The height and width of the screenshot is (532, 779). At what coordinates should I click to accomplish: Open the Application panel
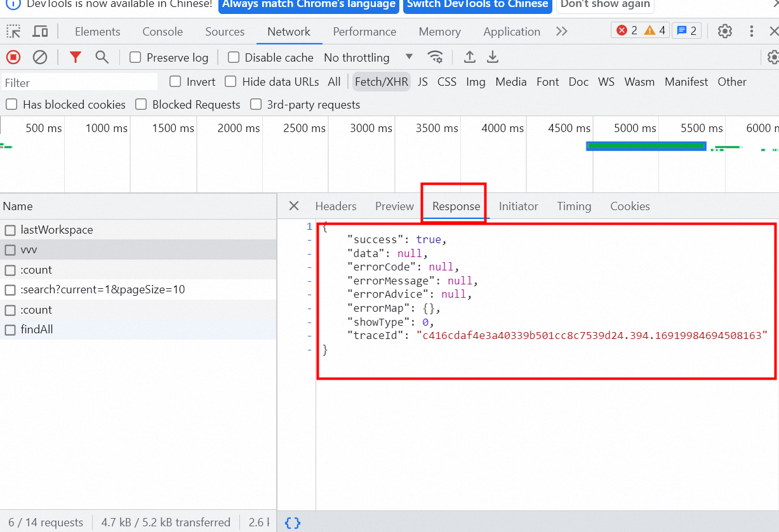coord(512,31)
